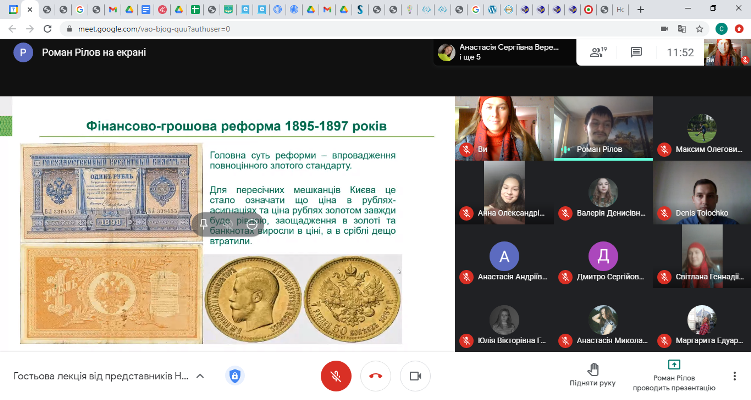Open the three-dot more options menu
This screenshot has height=400, width=751.
click(734, 376)
